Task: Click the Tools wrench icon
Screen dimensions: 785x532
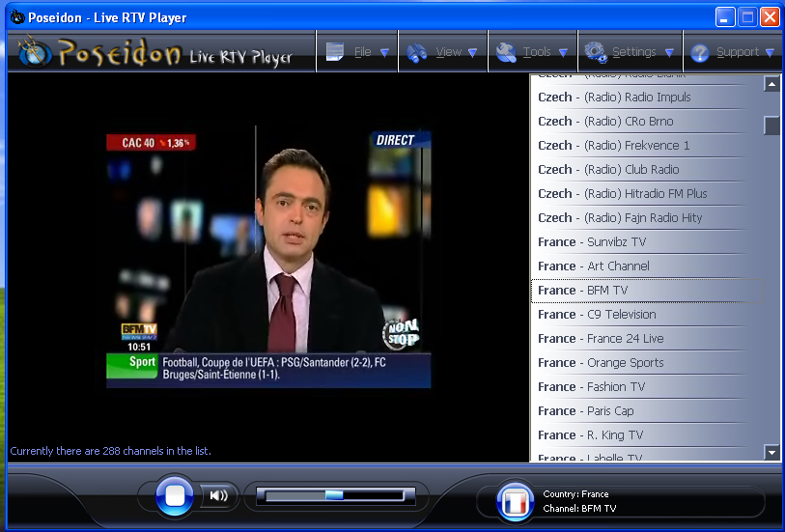Action: click(x=506, y=52)
